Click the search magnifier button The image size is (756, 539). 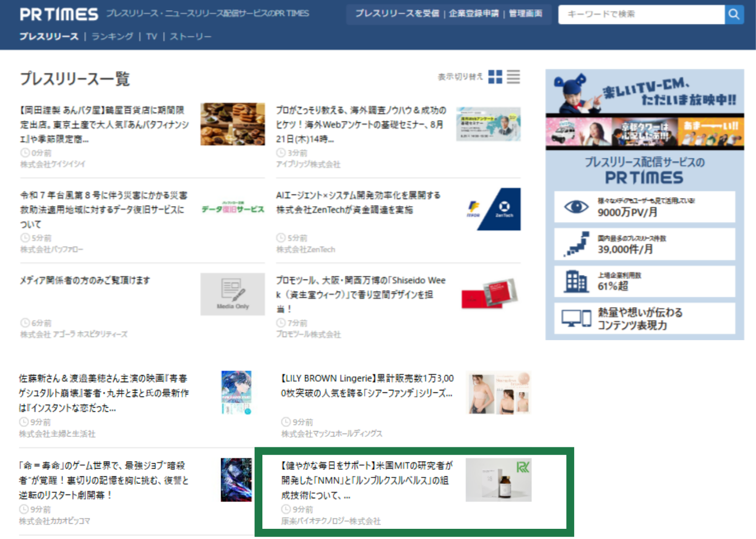tap(734, 14)
